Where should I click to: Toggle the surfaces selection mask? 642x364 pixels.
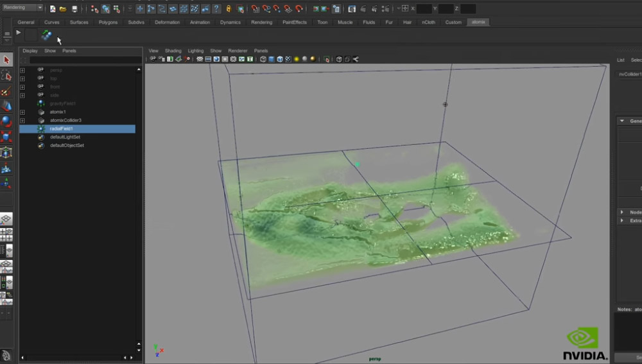[173, 8]
